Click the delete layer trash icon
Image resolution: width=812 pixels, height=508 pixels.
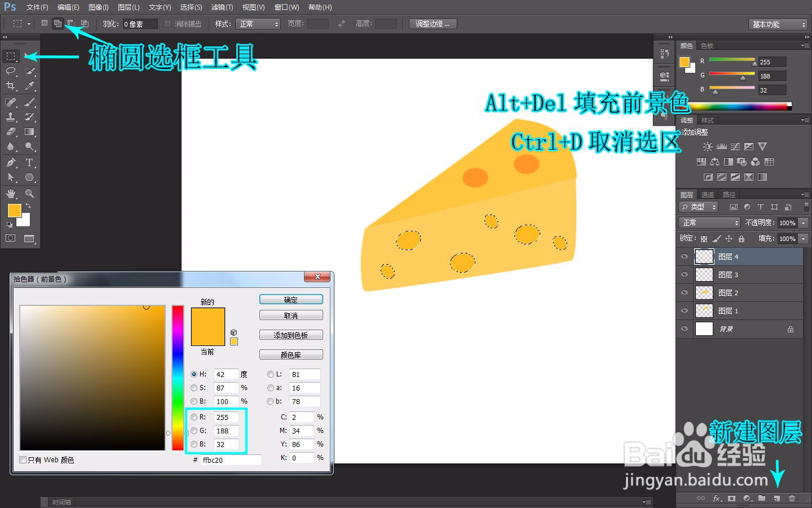pyautogui.click(x=792, y=498)
